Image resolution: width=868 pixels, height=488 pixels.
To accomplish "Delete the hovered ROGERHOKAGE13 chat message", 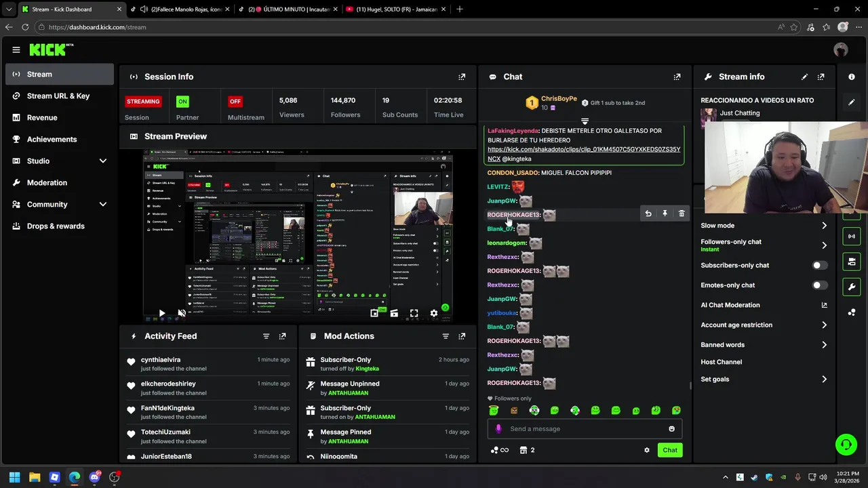I will 682,213.
